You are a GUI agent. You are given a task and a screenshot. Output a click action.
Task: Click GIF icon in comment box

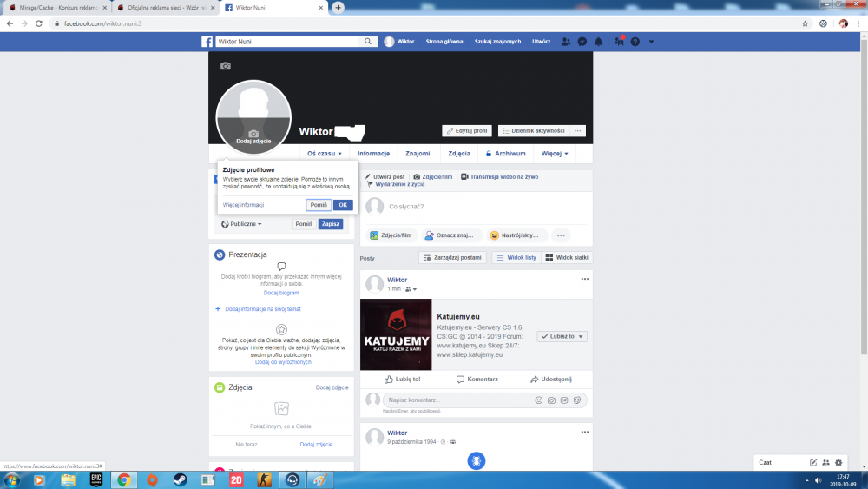click(564, 400)
